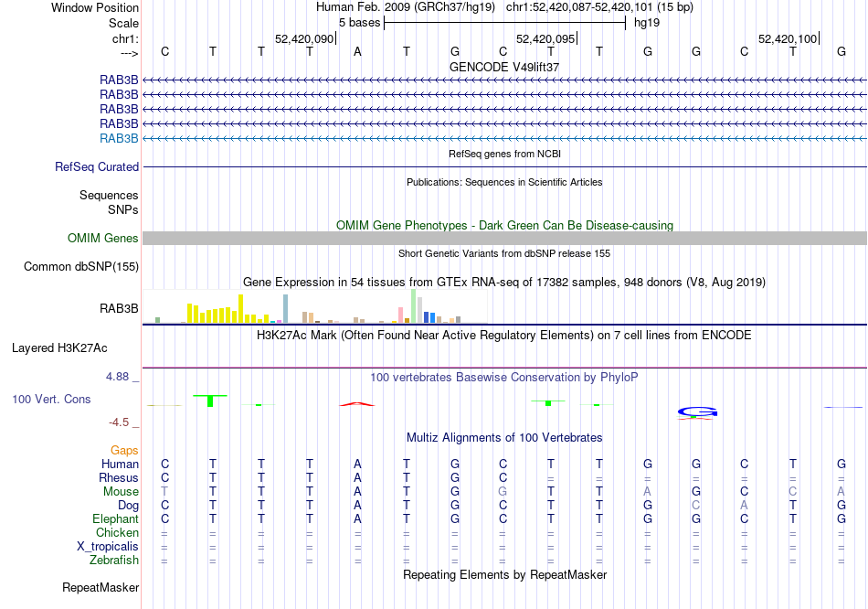Click the 100 Vert. Cons label
This screenshot has width=868, height=609.
pyautogui.click(x=51, y=399)
